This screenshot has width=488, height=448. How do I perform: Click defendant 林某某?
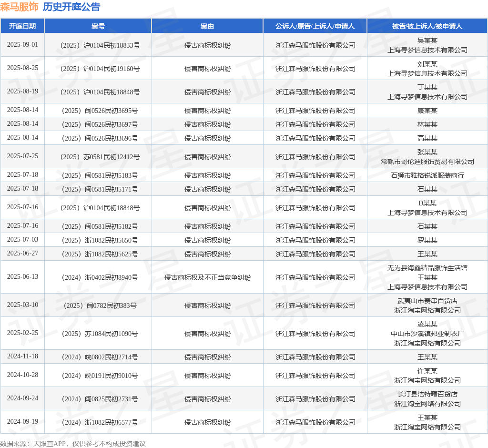tap(427, 124)
